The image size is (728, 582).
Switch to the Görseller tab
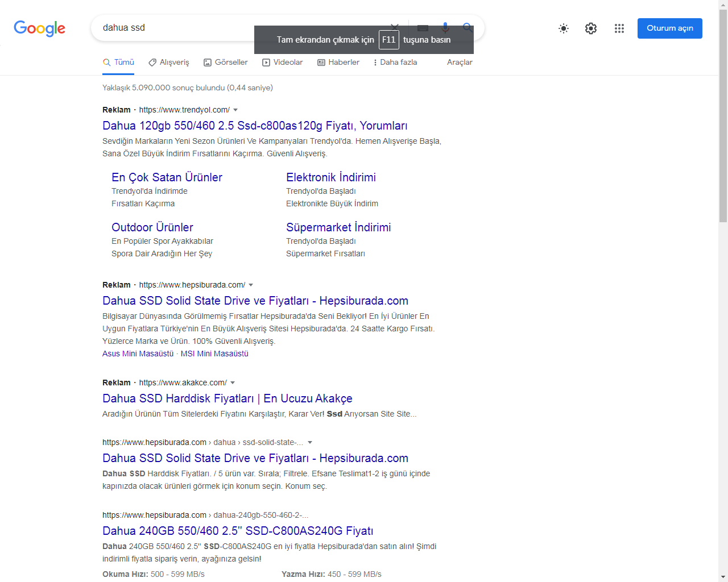click(x=226, y=63)
